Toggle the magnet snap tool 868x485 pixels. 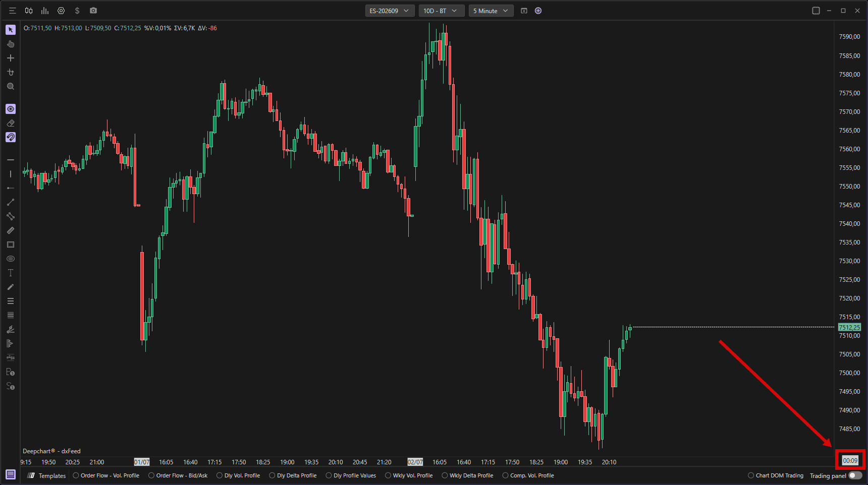(x=11, y=137)
